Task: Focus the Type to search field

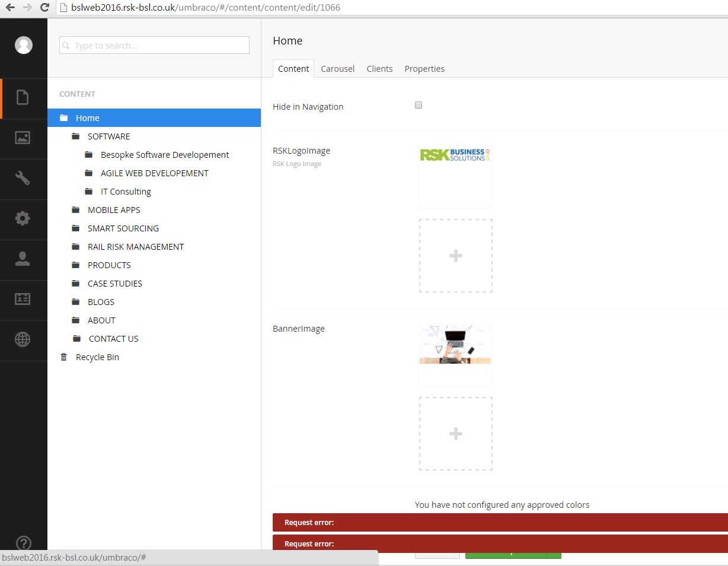Action: coord(154,46)
